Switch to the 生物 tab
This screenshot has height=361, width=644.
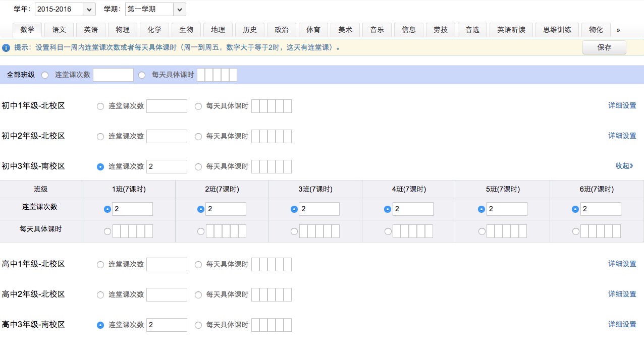tap(186, 30)
